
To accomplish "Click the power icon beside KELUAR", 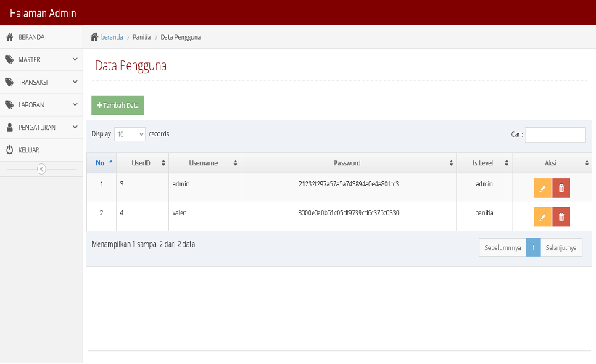I will (9, 149).
